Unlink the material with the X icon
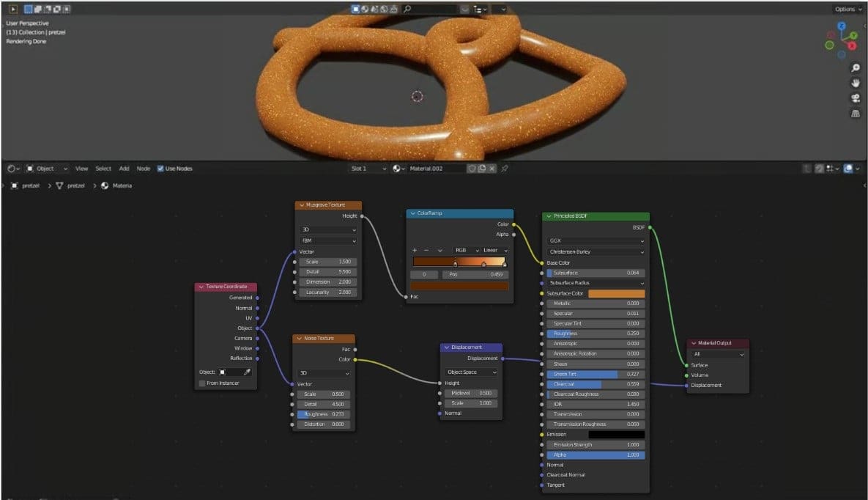This screenshot has width=868, height=500. [492, 169]
